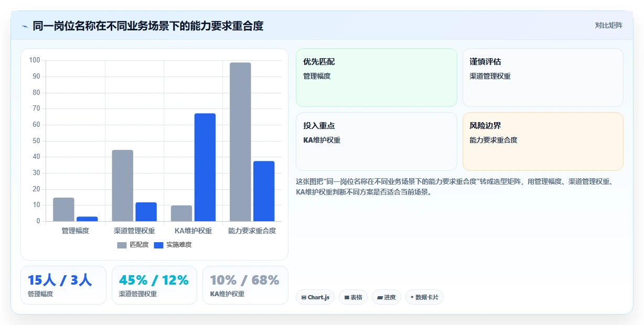Select the 风险边界 card
Viewport: 644px width, 325px height.
click(543, 142)
